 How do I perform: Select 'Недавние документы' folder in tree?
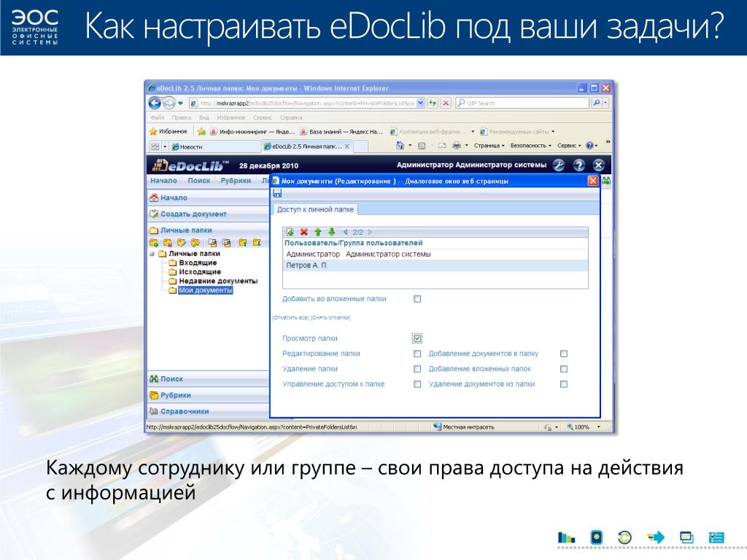click(218, 281)
